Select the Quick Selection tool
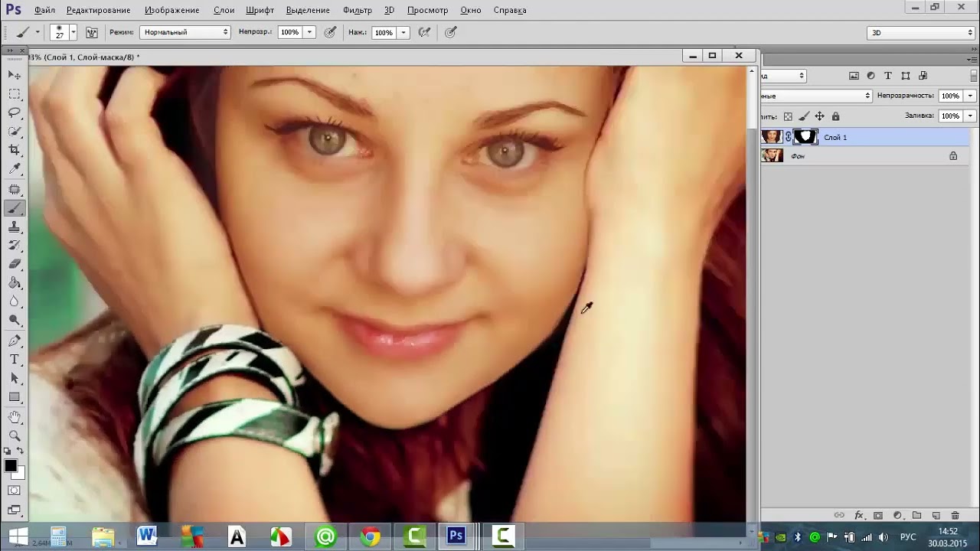The width and height of the screenshot is (980, 551). 15,132
